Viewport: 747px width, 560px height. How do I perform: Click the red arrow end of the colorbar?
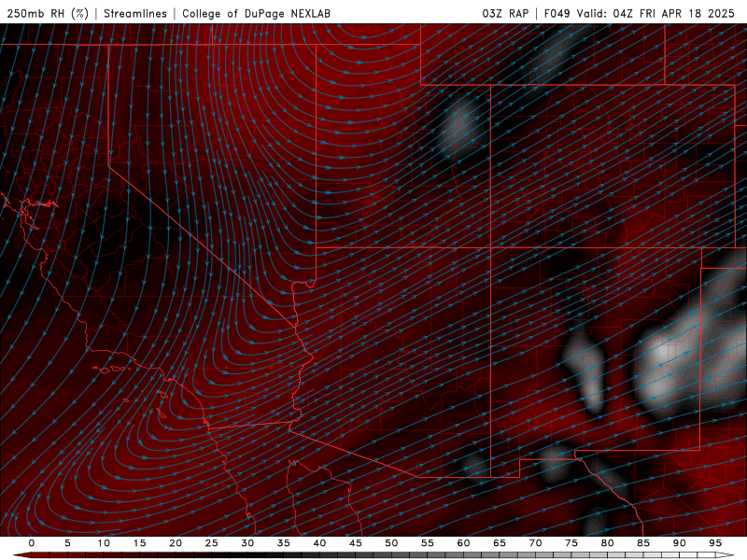pos(21,555)
